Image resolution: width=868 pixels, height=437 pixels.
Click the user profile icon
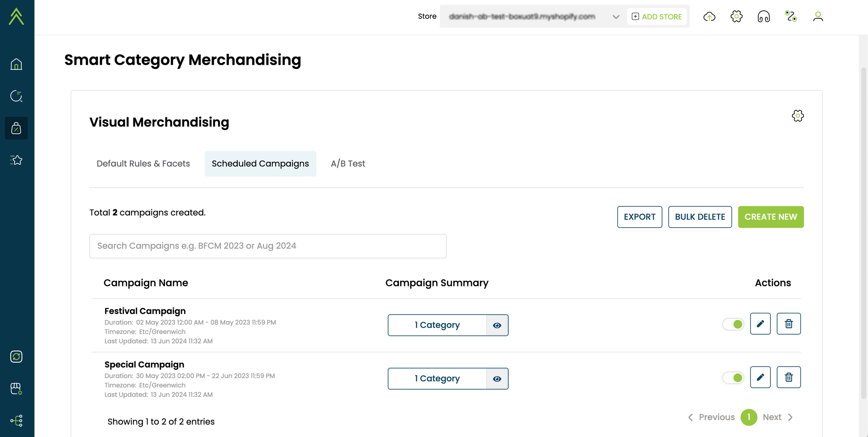click(818, 16)
